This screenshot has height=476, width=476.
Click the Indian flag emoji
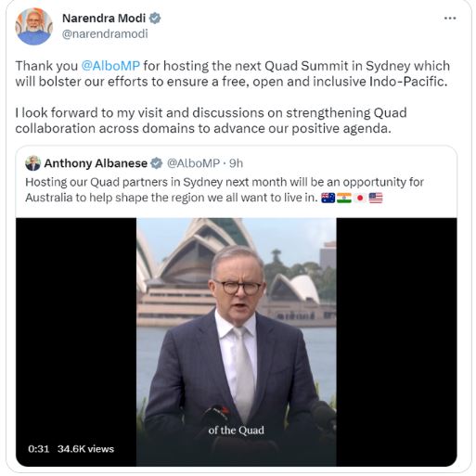coord(344,198)
